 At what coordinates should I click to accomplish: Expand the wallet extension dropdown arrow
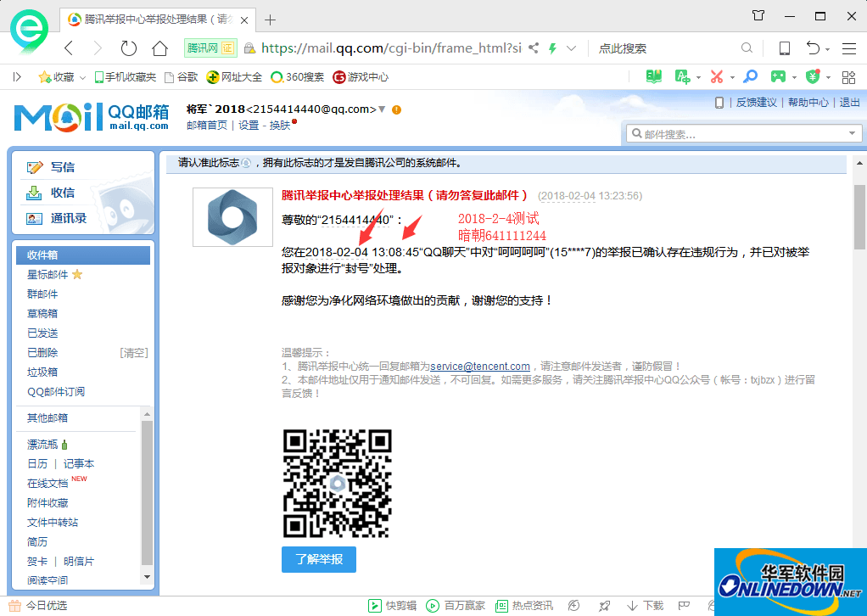click(x=828, y=77)
